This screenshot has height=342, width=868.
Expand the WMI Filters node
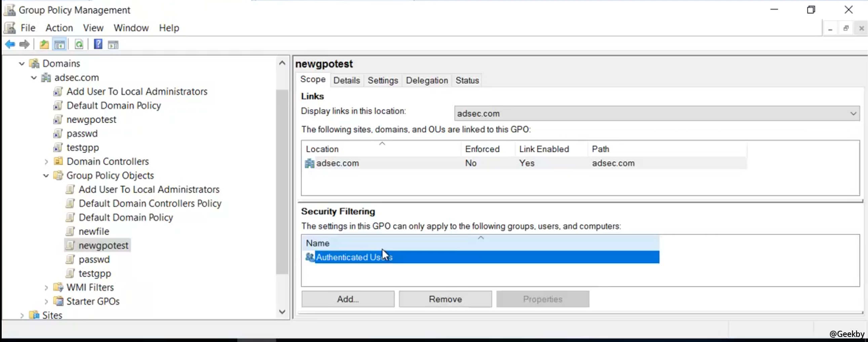pyautogui.click(x=46, y=288)
